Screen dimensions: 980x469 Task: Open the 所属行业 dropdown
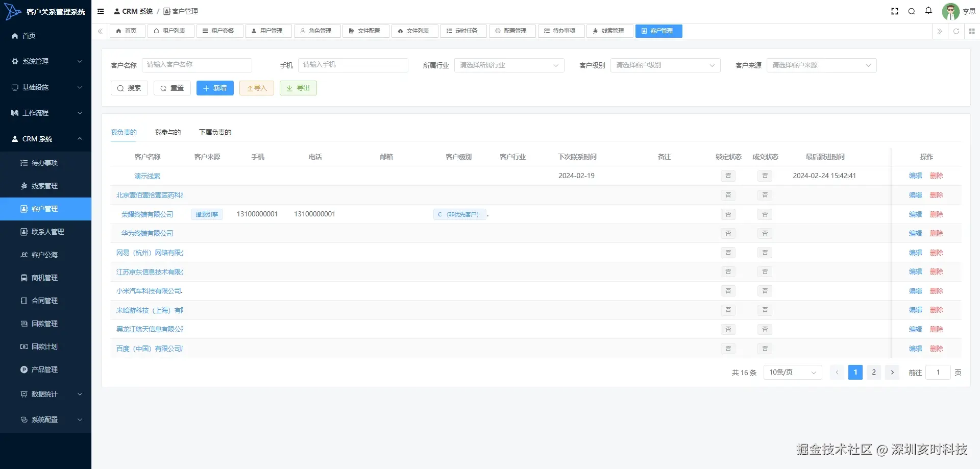click(509, 65)
